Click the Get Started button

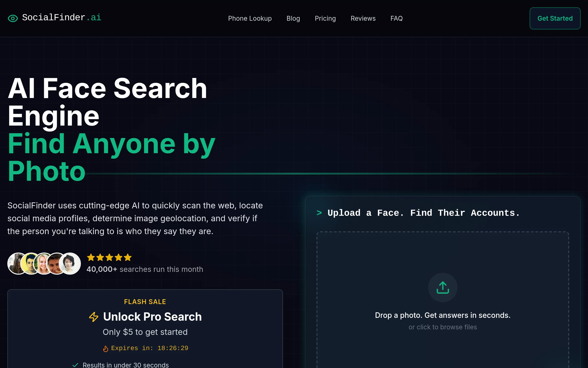pos(555,18)
